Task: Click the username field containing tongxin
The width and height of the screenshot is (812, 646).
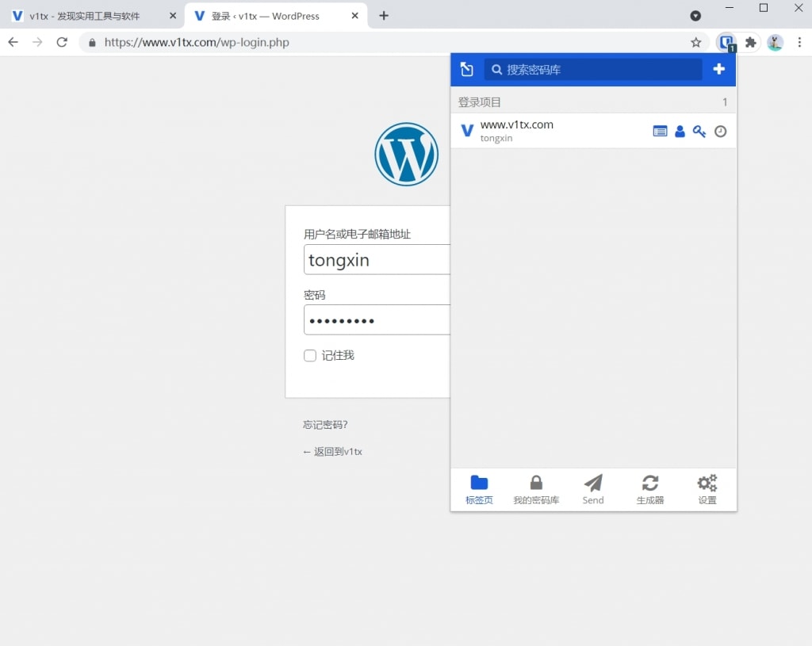Action: [377, 260]
